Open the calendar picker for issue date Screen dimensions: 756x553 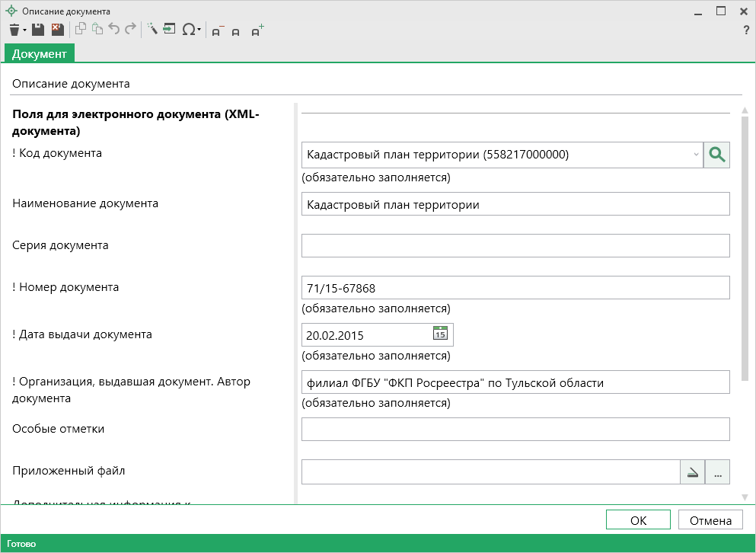[x=440, y=334]
